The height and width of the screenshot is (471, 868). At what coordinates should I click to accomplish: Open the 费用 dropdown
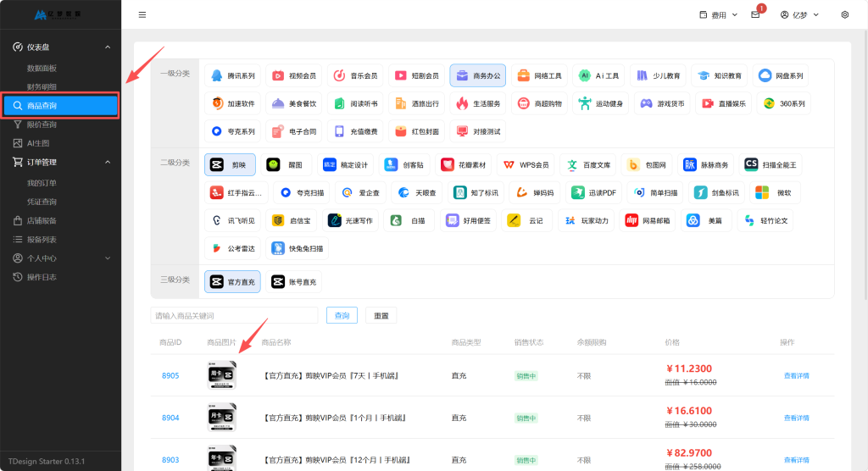(718, 15)
